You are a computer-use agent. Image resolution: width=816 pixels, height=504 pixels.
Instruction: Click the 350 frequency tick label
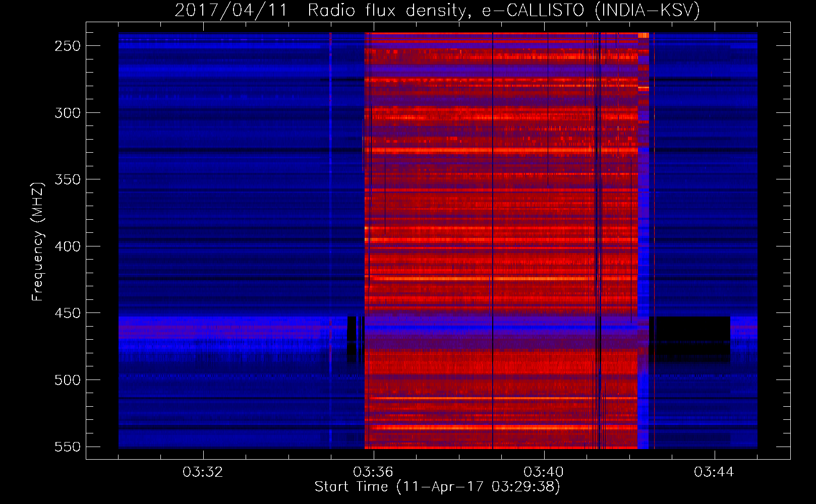pos(68,179)
